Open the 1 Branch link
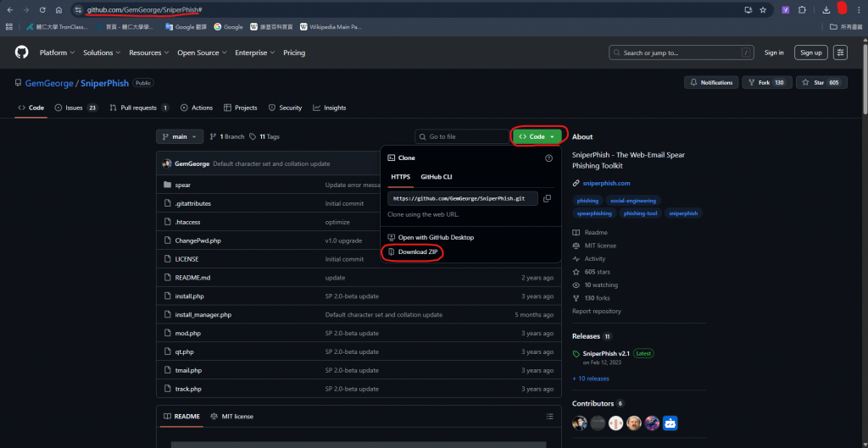 click(x=227, y=136)
